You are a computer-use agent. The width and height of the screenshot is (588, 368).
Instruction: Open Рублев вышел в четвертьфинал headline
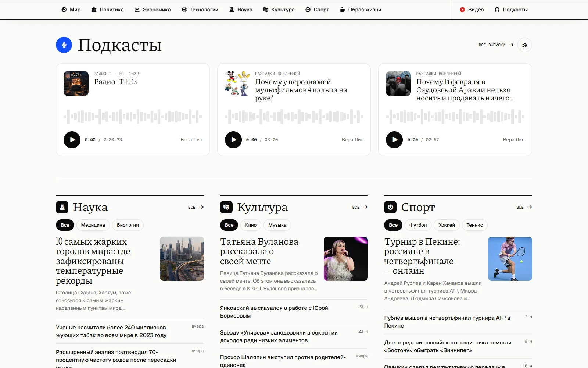447,322
